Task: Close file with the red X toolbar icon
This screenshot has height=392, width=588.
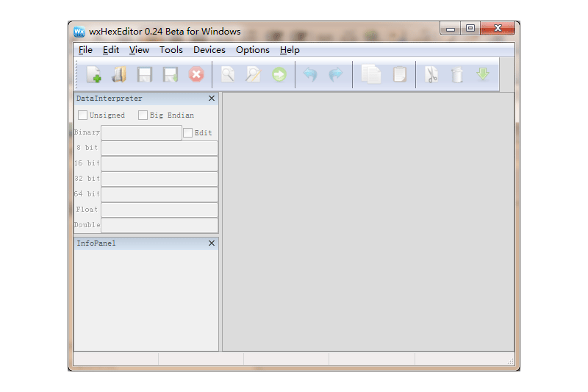Action: [196, 74]
